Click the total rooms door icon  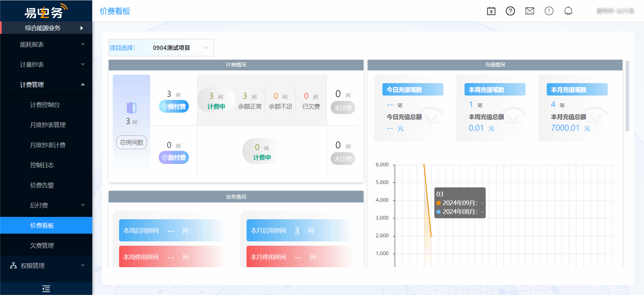[131, 108]
